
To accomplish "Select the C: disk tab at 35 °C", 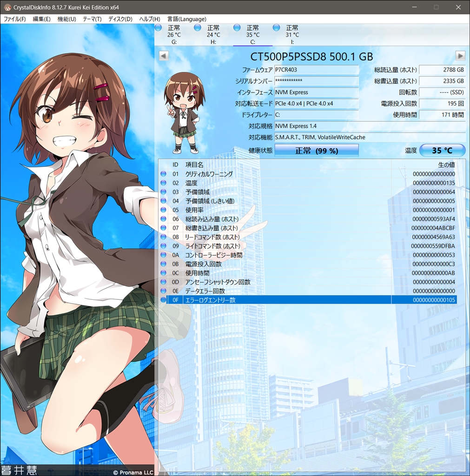I will 252,34.
